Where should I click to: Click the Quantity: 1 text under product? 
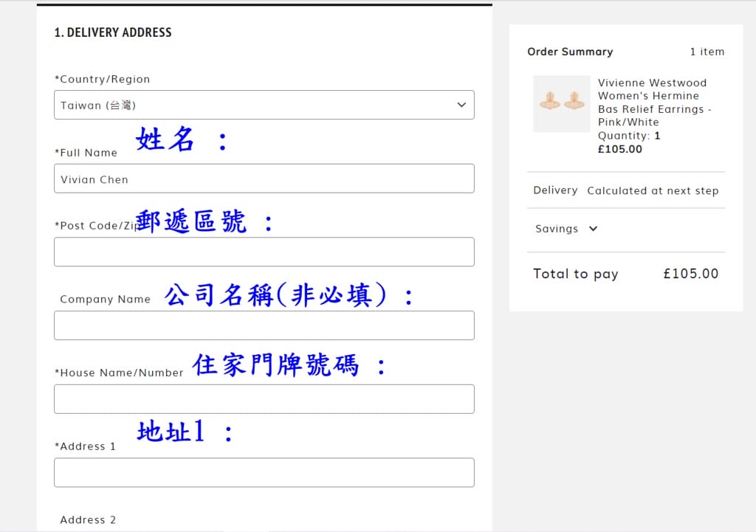(629, 136)
